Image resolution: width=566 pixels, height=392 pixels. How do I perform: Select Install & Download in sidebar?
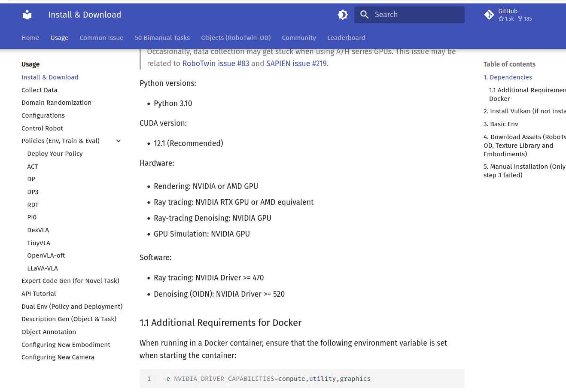pos(50,77)
